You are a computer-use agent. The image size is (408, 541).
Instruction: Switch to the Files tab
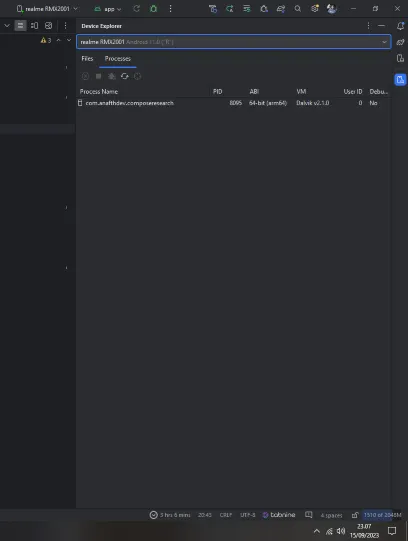(87, 59)
